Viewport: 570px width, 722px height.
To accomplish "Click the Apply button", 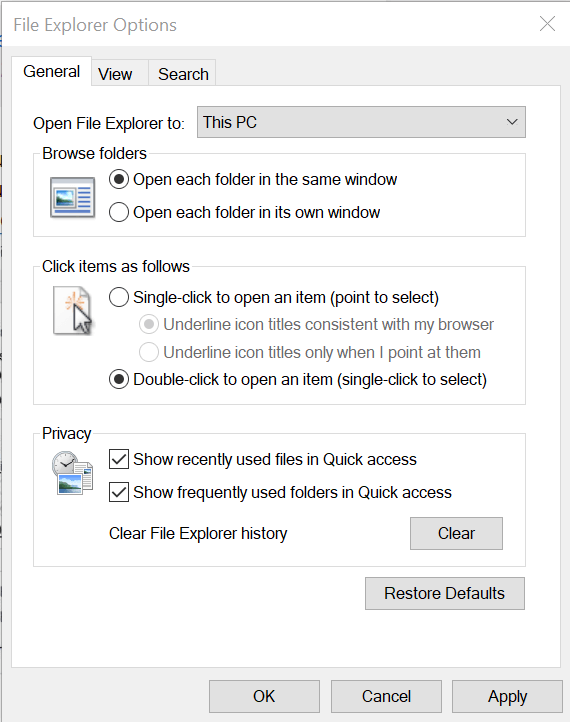I will coord(507,696).
